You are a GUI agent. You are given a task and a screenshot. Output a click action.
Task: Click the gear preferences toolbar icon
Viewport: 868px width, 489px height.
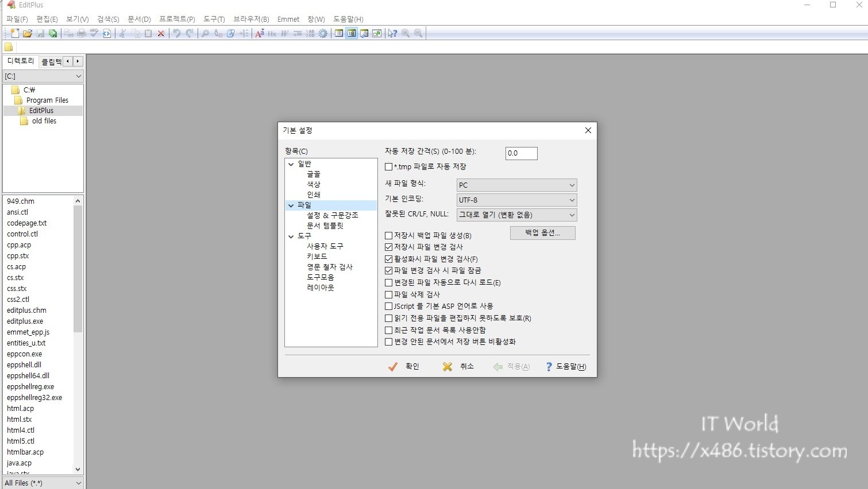click(323, 33)
